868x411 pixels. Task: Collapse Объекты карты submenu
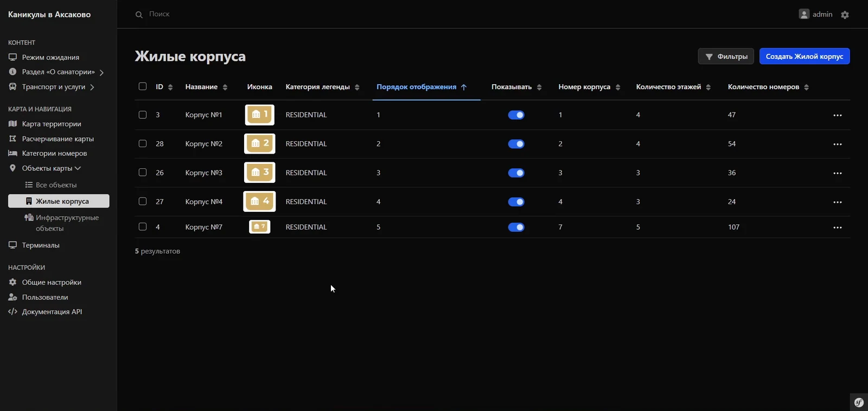[78, 168]
